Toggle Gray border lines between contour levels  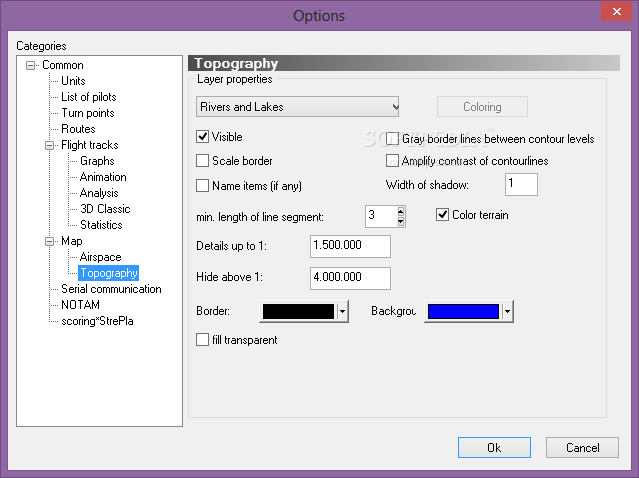point(392,139)
